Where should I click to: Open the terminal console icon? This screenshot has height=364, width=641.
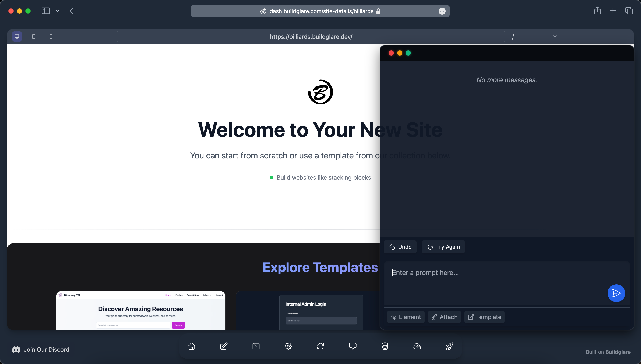pos(256,346)
